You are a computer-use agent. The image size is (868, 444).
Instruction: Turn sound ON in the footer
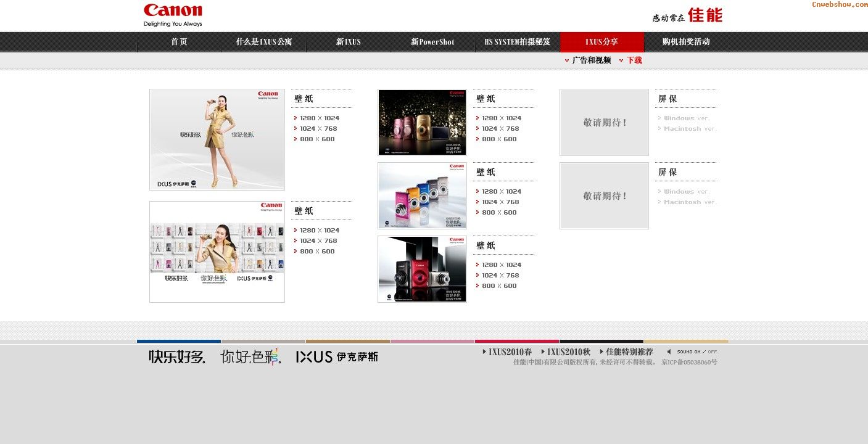688,352
